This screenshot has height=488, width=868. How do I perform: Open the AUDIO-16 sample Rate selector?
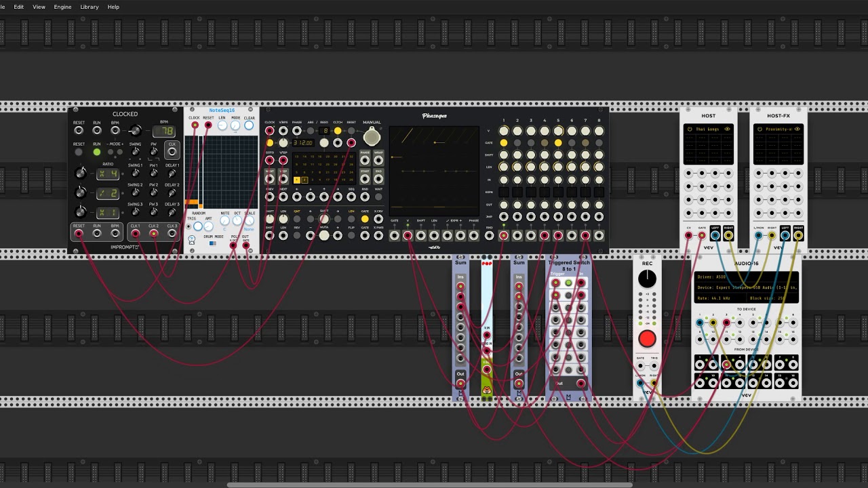coord(719,298)
